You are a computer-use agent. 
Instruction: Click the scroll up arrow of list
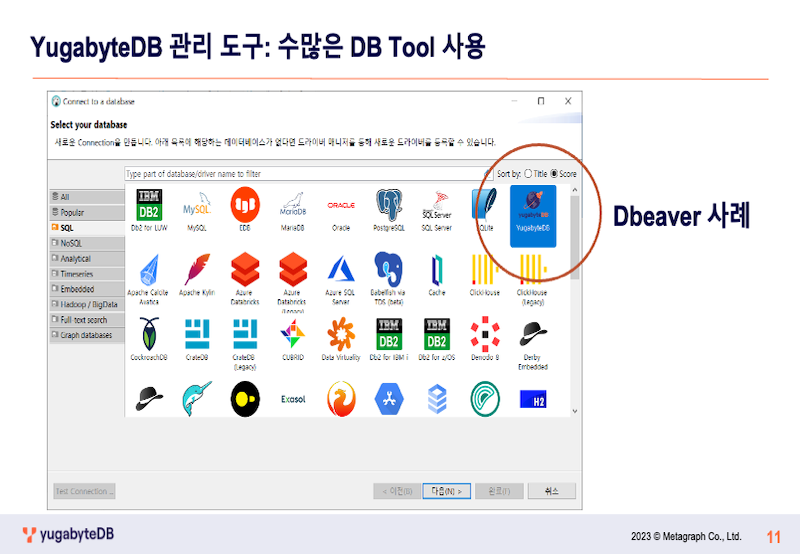574,190
